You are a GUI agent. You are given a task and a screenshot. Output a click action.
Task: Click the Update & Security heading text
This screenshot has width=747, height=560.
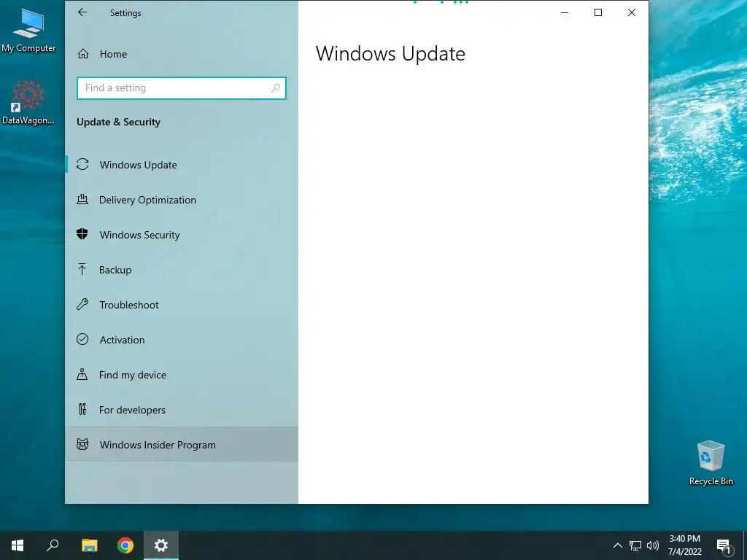(x=119, y=122)
